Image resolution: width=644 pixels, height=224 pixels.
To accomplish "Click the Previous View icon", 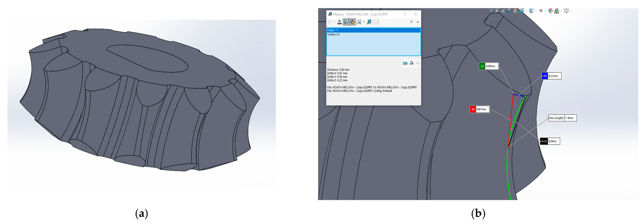I will coord(503,11).
